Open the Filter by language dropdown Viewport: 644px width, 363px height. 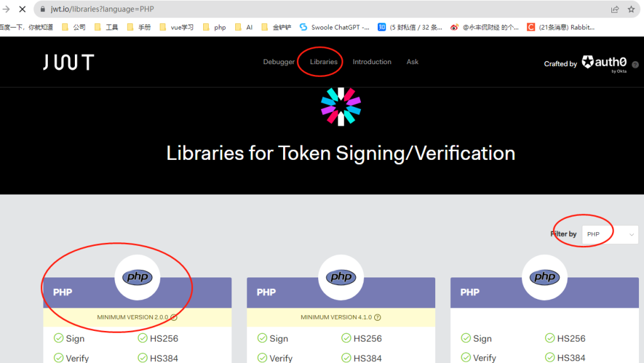tap(609, 233)
